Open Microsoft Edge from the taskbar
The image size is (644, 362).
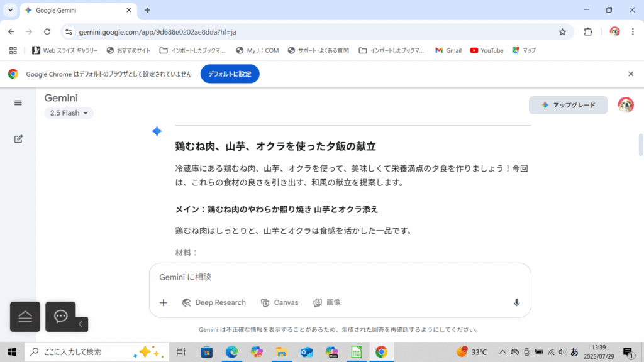(x=231, y=352)
